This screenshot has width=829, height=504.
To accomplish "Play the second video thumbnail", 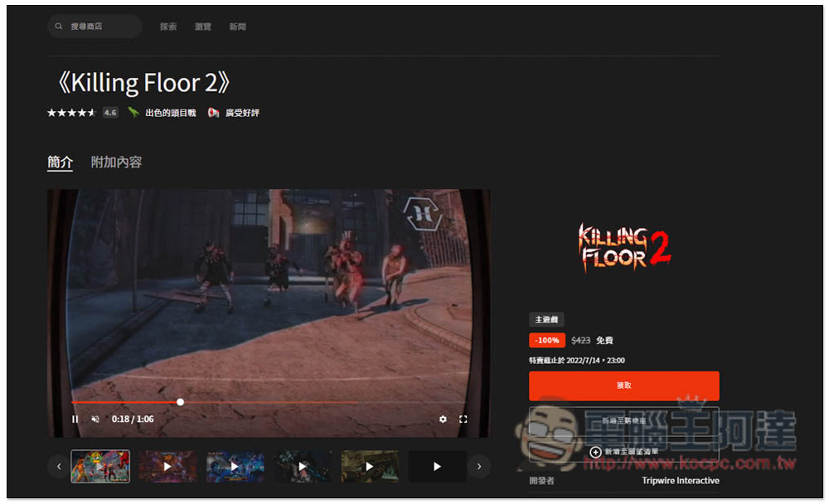I will coord(167,466).
